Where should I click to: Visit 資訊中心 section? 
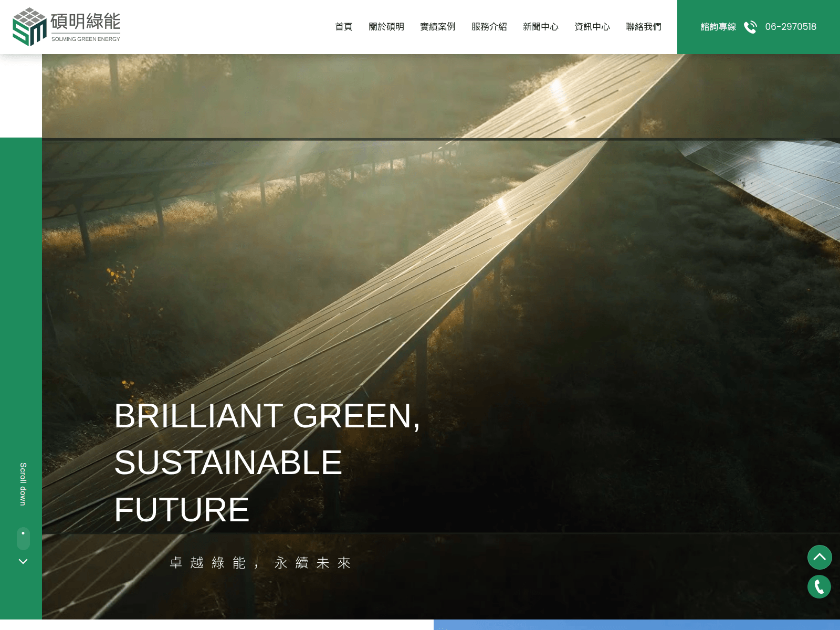[592, 27]
